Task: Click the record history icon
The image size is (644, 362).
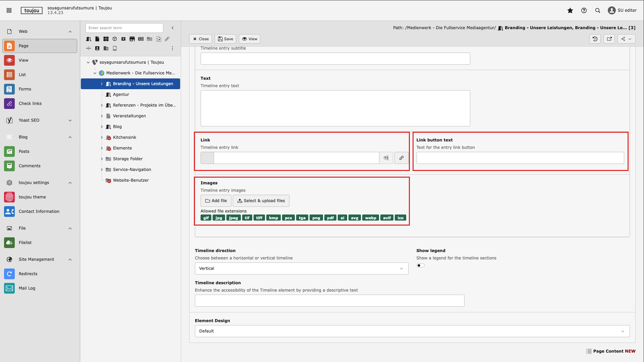Action: [x=595, y=39]
